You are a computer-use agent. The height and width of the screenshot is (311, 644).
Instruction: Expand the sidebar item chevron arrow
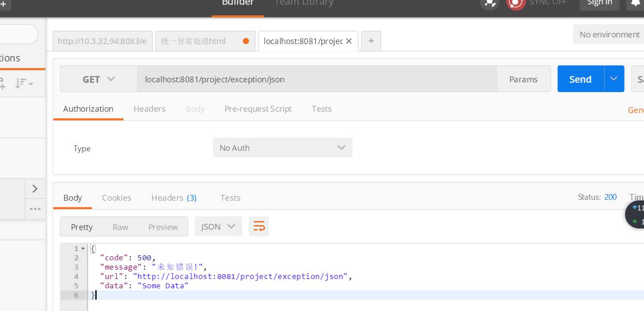pos(35,189)
